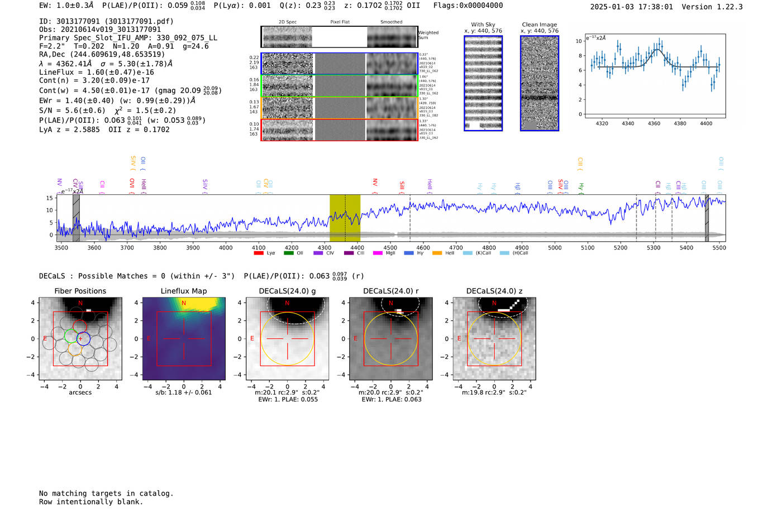Open the DECaLS(24.0) r cutout
Screen dimensions: 782x532
tap(391, 339)
